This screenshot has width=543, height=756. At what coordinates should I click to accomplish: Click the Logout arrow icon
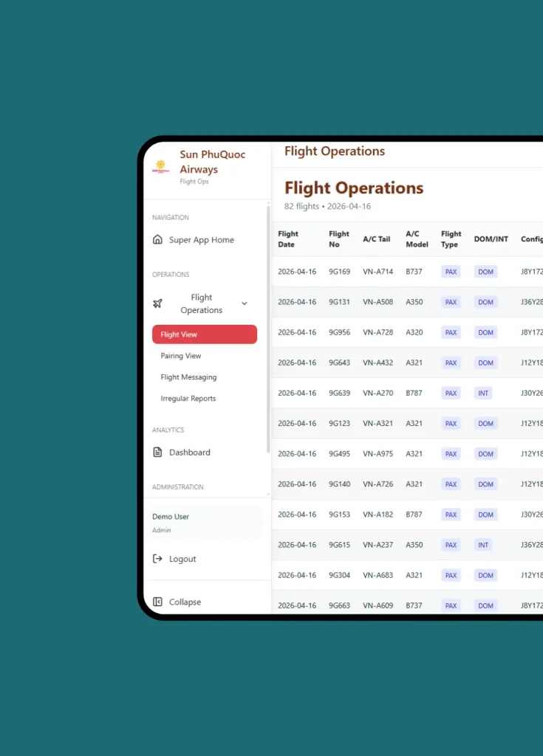click(157, 559)
